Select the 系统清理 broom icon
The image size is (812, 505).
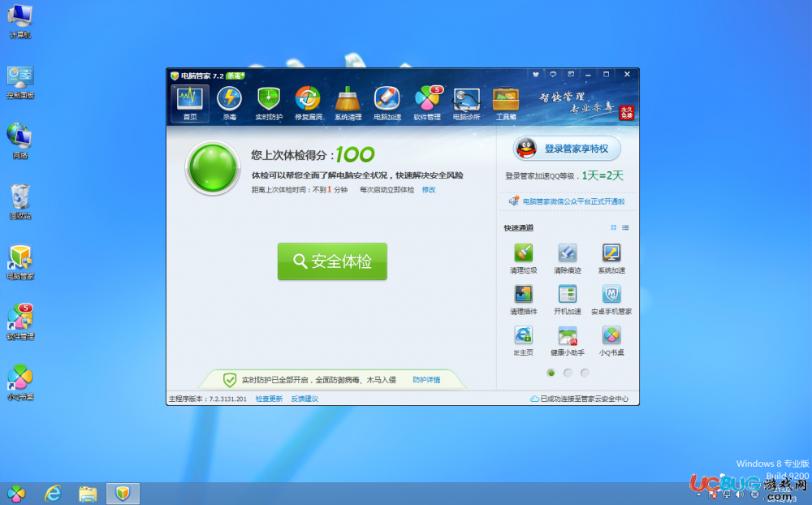click(x=348, y=103)
